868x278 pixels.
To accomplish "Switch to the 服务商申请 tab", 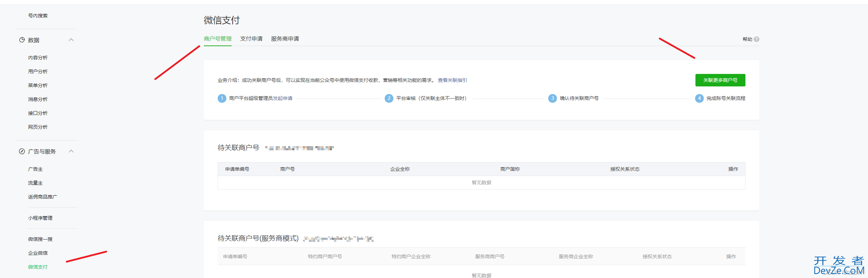I will (x=285, y=39).
